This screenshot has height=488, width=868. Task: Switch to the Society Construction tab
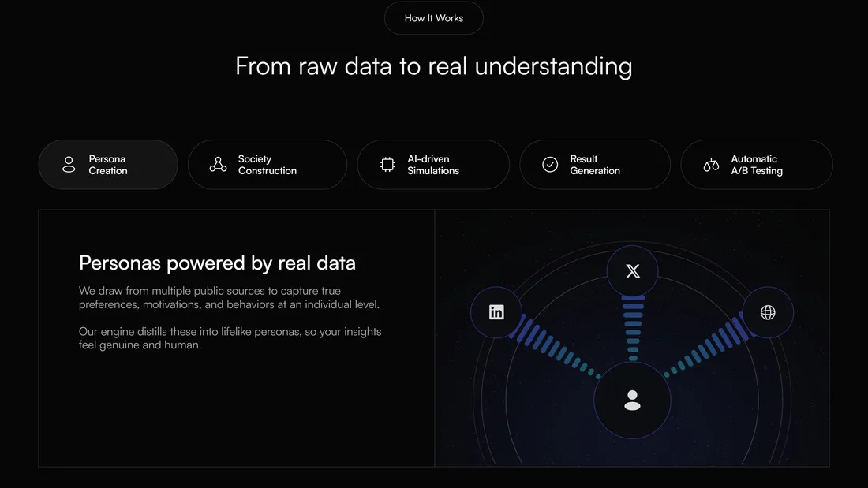point(268,165)
